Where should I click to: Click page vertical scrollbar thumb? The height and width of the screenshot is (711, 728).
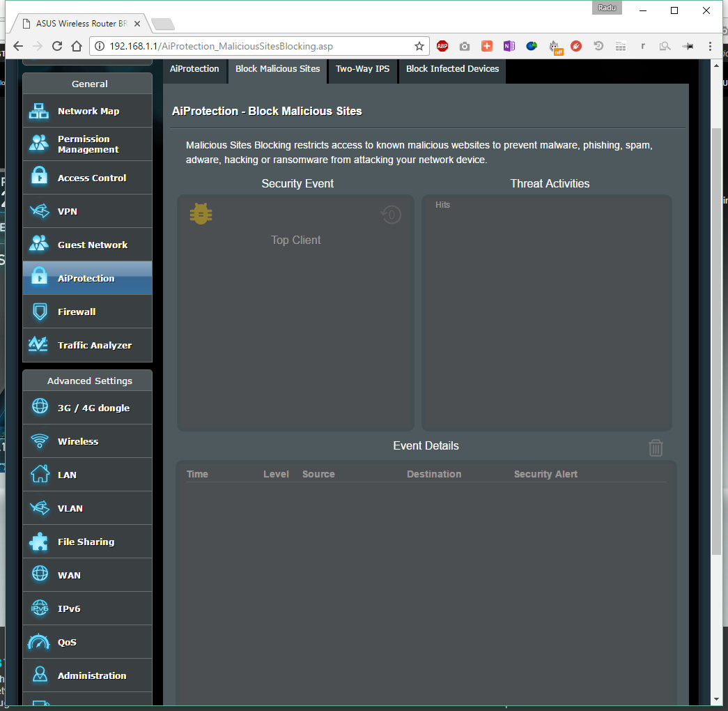[716, 341]
